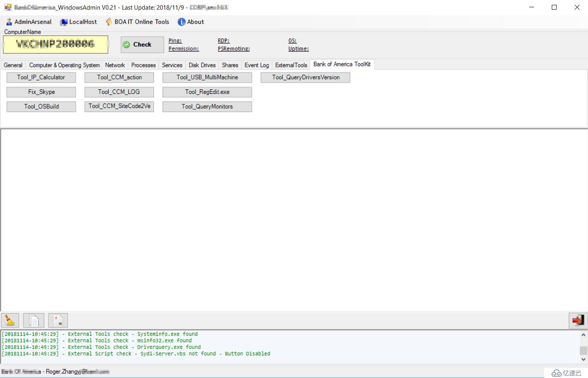Open the About menu

[x=191, y=22]
